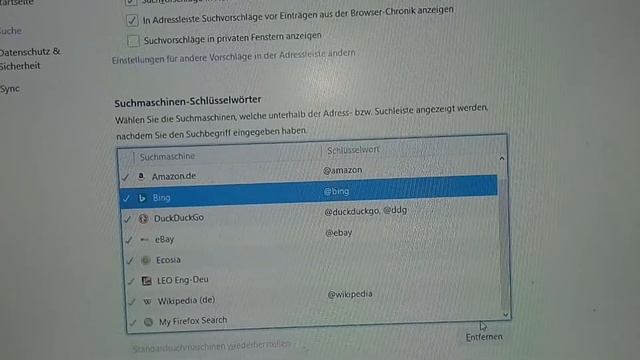Click the @wikipedia keyword cell

point(350,294)
